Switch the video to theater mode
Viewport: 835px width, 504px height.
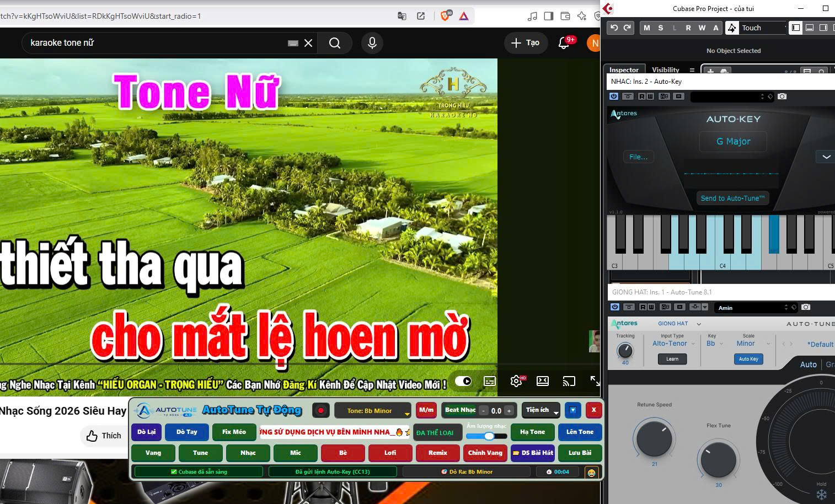click(x=543, y=381)
